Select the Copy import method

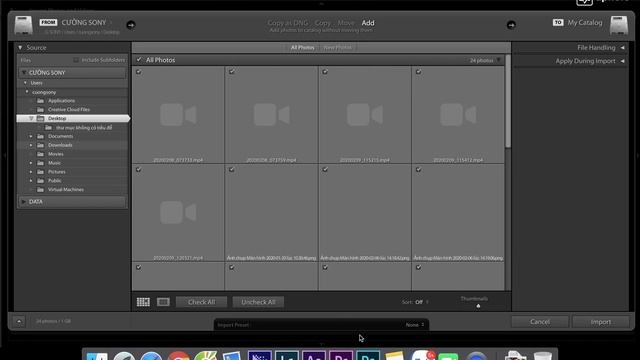tap(322, 23)
